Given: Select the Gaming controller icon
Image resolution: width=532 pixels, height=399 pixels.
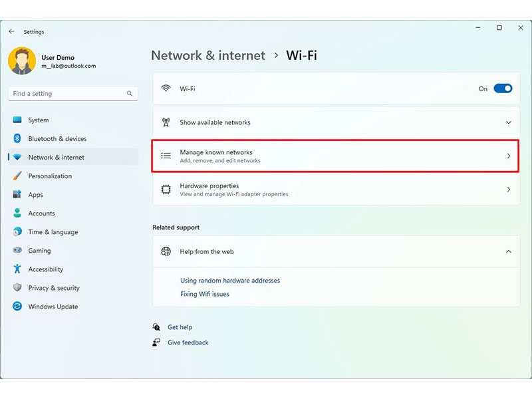Looking at the screenshot, I should (x=17, y=251).
